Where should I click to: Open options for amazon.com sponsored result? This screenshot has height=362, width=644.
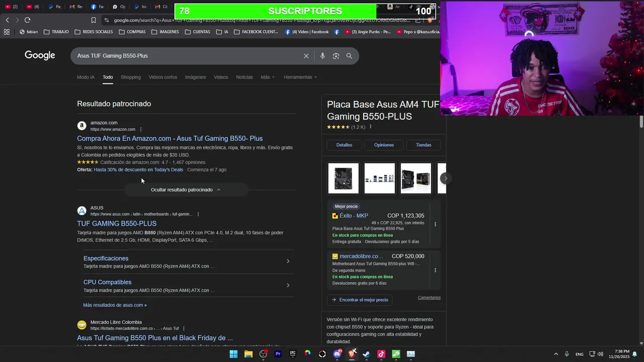tap(140, 129)
